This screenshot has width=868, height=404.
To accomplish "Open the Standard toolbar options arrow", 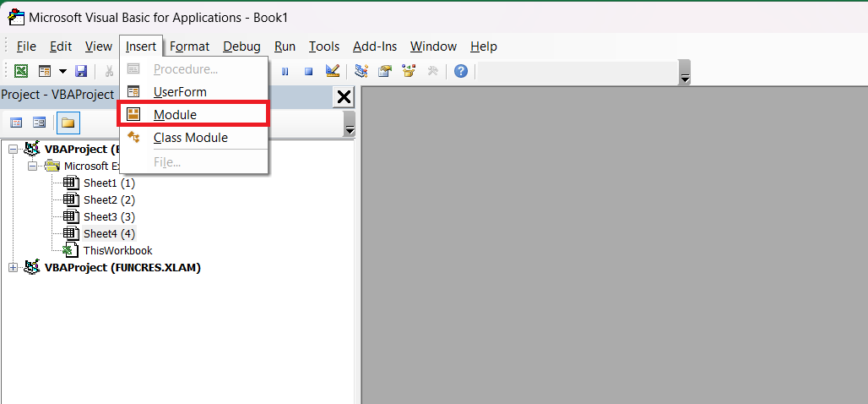I will [685, 72].
